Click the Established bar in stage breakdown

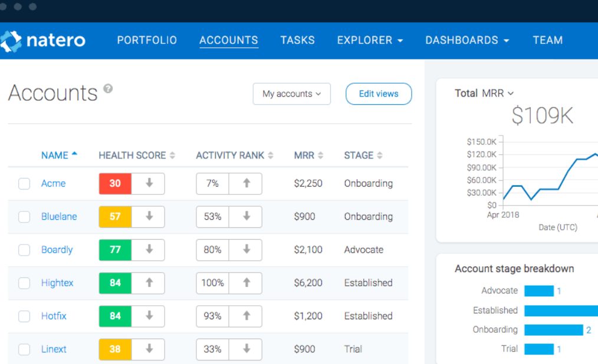(561, 310)
